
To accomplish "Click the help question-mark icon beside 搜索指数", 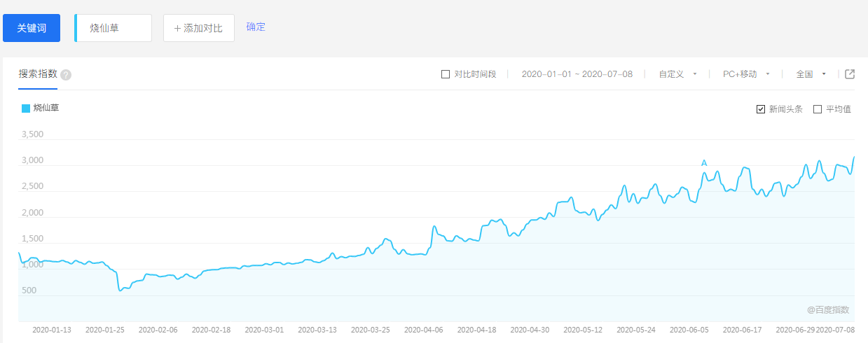I will [66, 75].
